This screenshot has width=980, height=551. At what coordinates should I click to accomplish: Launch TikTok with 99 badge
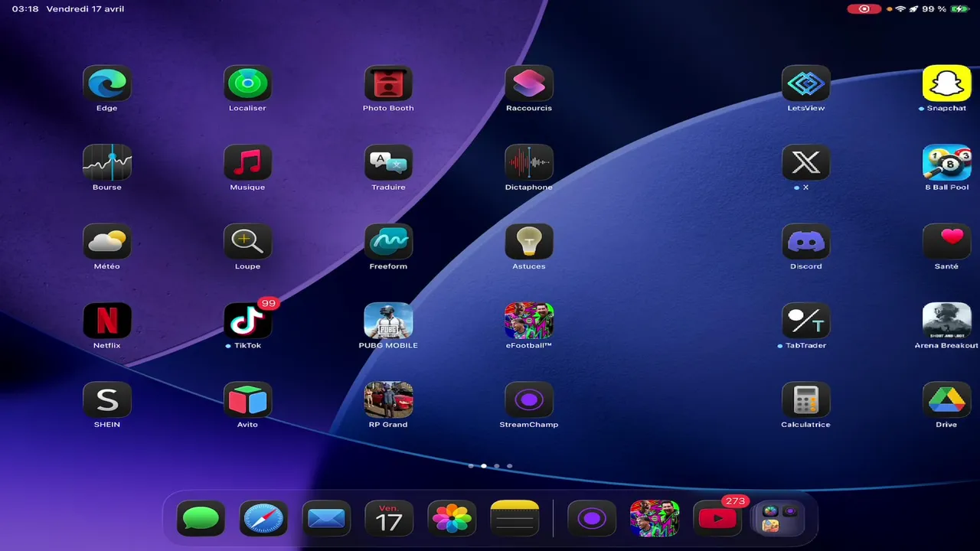[x=247, y=321]
